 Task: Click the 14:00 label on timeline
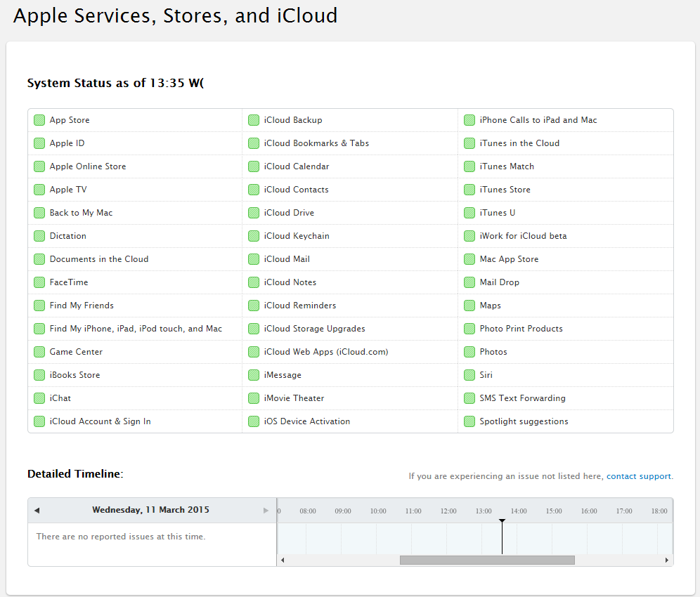pyautogui.click(x=519, y=511)
